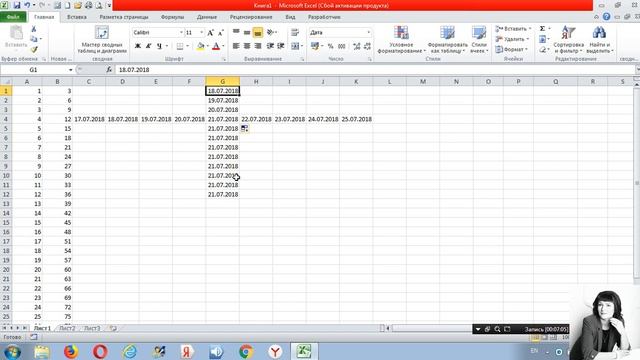This screenshot has width=640, height=360.
Task: Click the Вставить paste button
Action: pyautogui.click(x=16, y=38)
